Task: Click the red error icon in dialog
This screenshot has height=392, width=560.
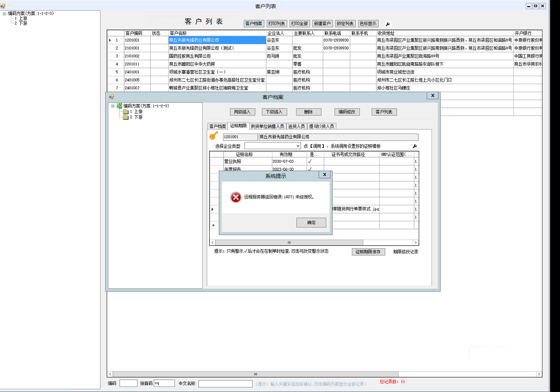Action: pyautogui.click(x=236, y=197)
